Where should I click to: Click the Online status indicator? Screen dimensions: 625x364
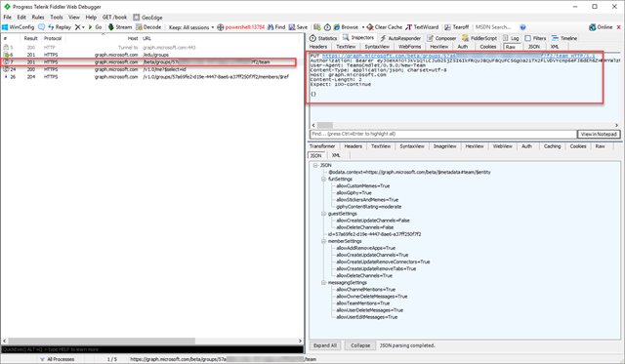point(601,27)
